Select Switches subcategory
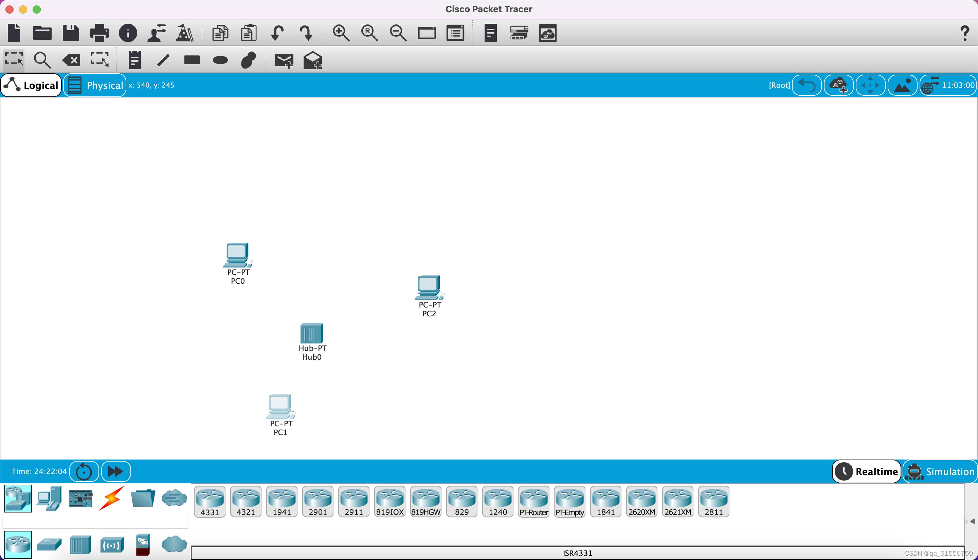Viewport: 978px width, 560px height. 49,545
